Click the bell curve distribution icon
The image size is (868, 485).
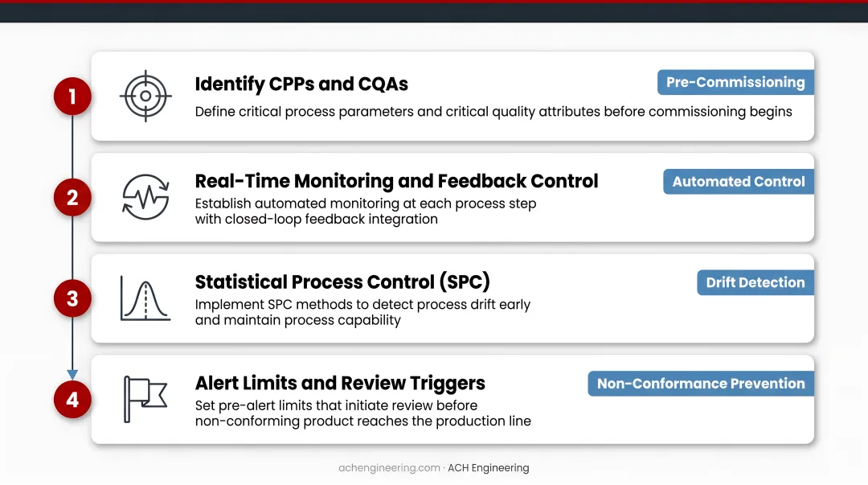pos(145,298)
